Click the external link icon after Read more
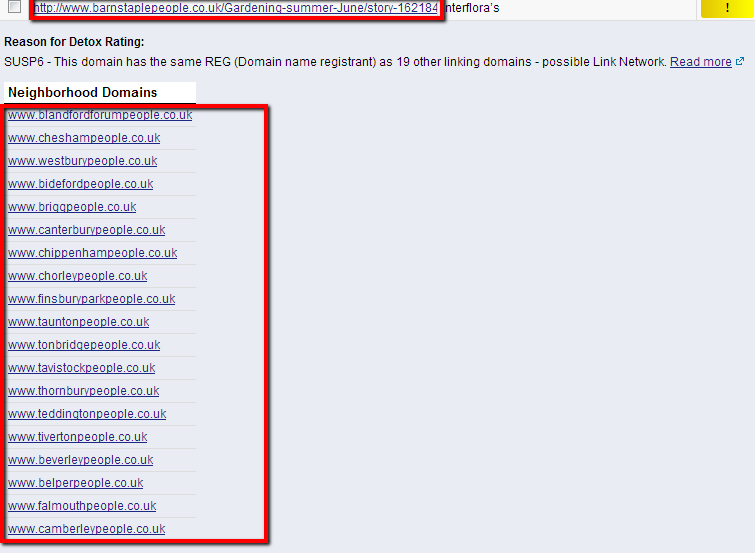This screenshot has height=553, width=755. point(740,61)
